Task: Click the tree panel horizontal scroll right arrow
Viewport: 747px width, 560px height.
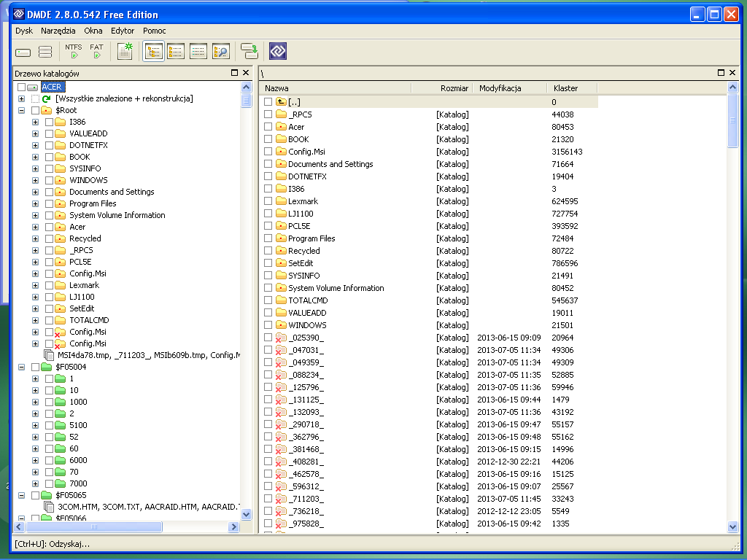Action: pyautogui.click(x=233, y=526)
